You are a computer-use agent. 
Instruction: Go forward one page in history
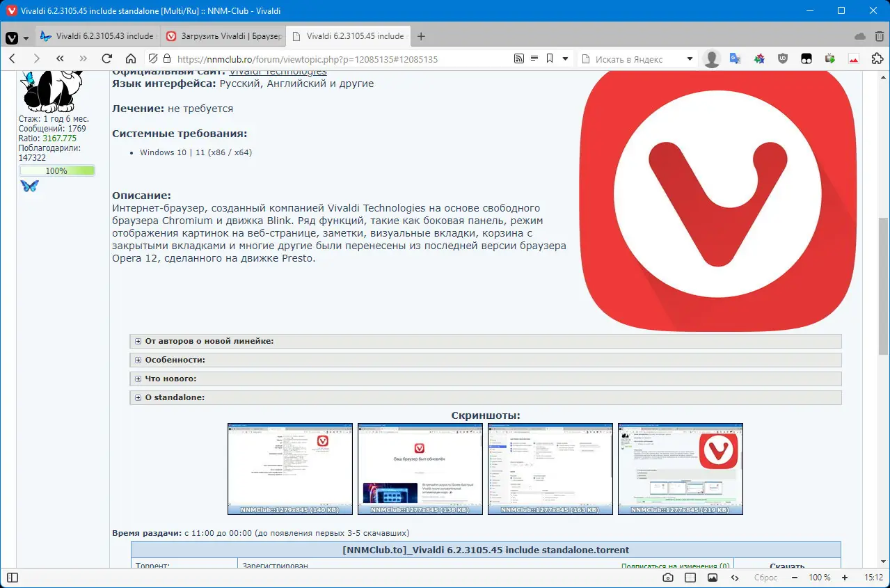[36, 59]
